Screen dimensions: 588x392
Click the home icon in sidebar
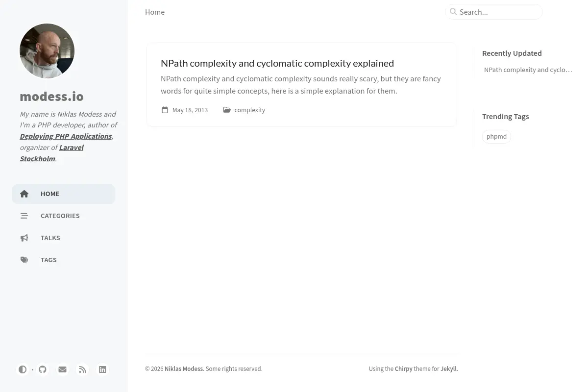[24, 194]
